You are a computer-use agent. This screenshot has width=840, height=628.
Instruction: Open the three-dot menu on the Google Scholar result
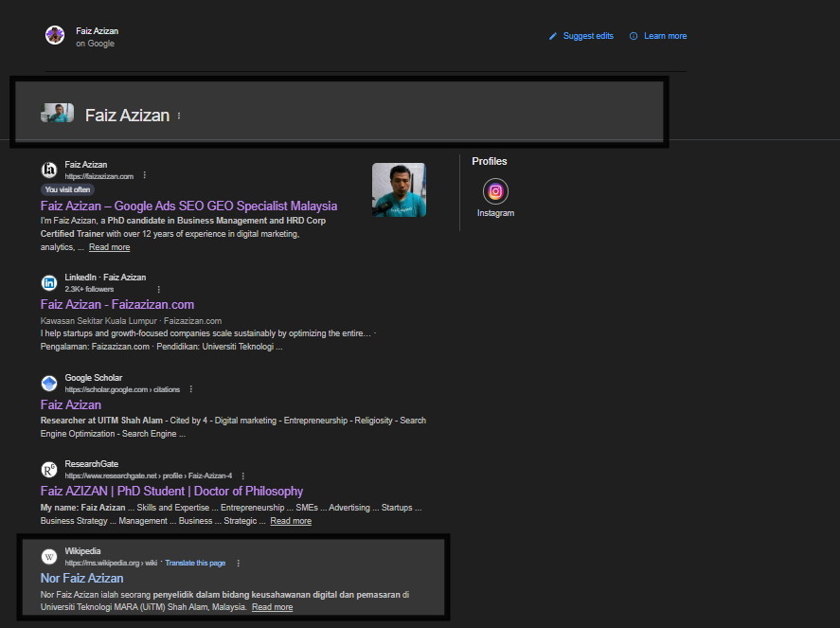[x=190, y=388]
